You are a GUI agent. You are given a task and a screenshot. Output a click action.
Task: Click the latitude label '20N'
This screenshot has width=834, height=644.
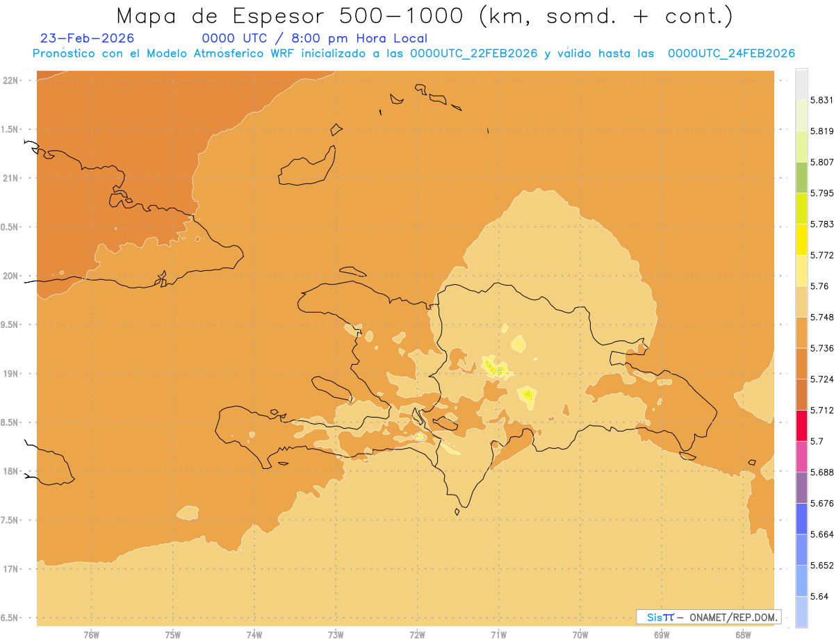tap(11, 276)
